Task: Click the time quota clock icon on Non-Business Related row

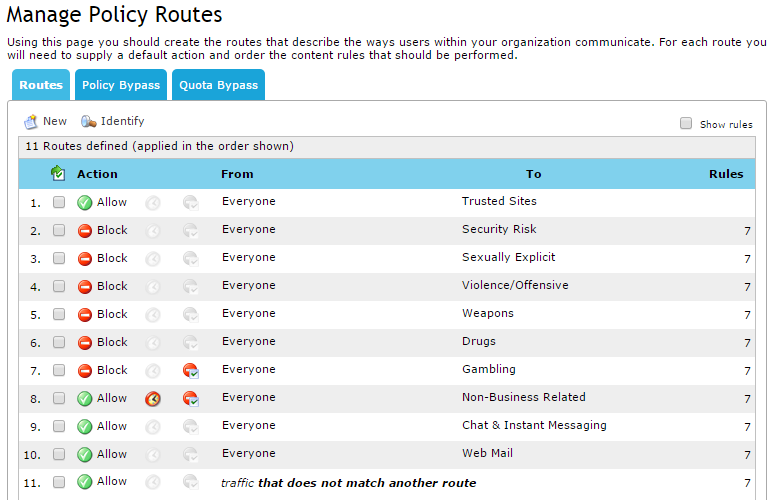Action: (x=153, y=398)
